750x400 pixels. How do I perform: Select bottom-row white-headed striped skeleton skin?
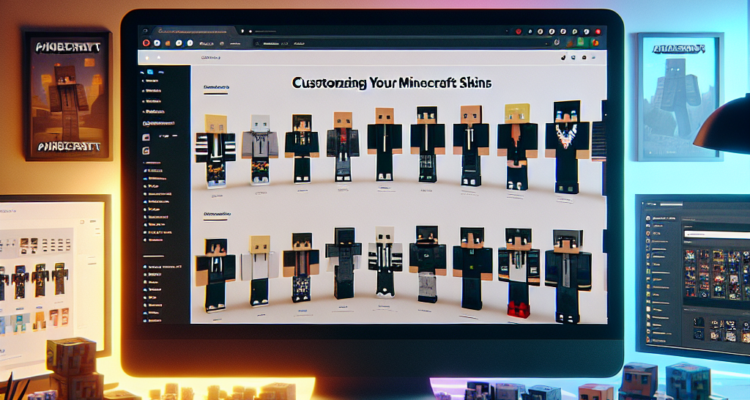coord(385,262)
